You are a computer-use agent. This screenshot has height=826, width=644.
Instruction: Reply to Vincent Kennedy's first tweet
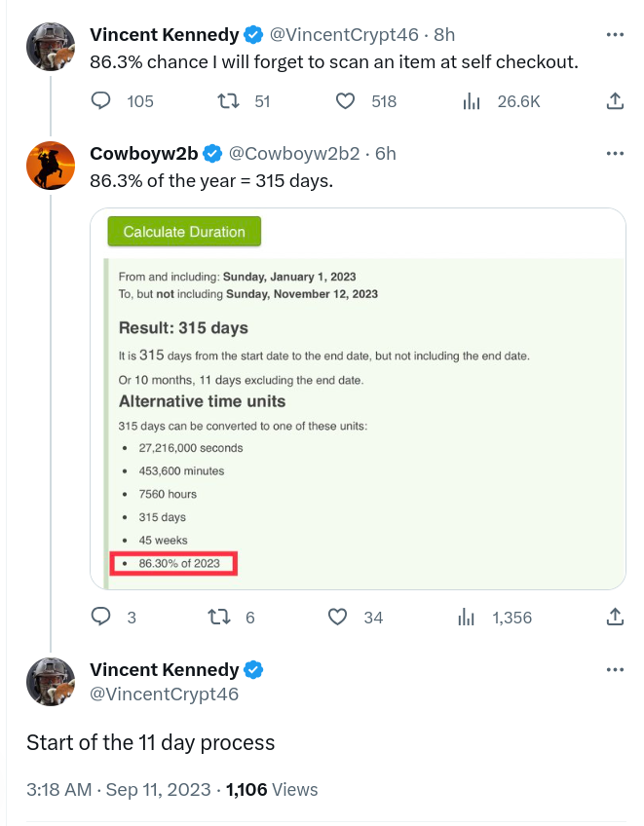pos(102,100)
